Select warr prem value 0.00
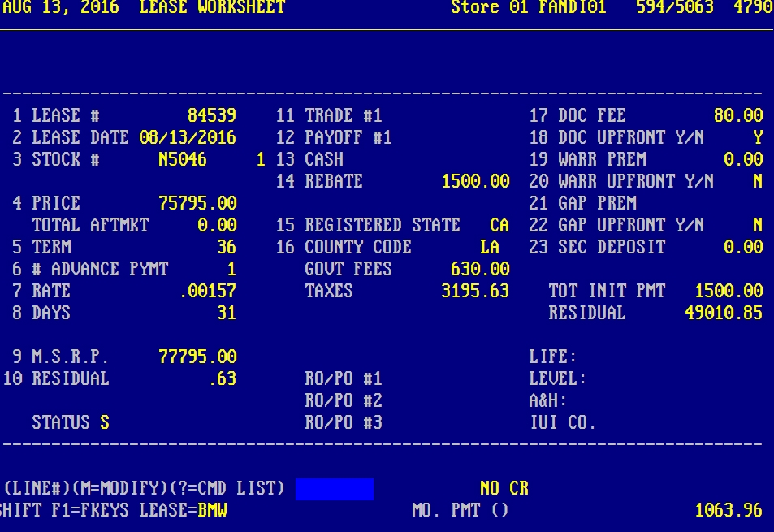This screenshot has width=774, height=532. coord(743,159)
